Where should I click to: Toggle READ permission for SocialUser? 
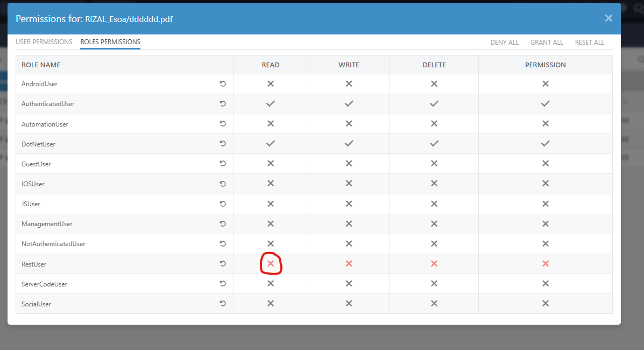[x=271, y=304]
